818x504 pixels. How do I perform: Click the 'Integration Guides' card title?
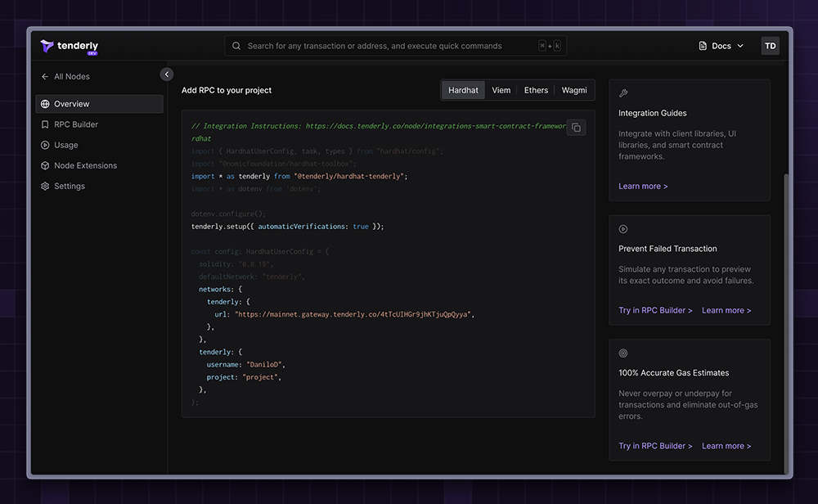(x=653, y=113)
